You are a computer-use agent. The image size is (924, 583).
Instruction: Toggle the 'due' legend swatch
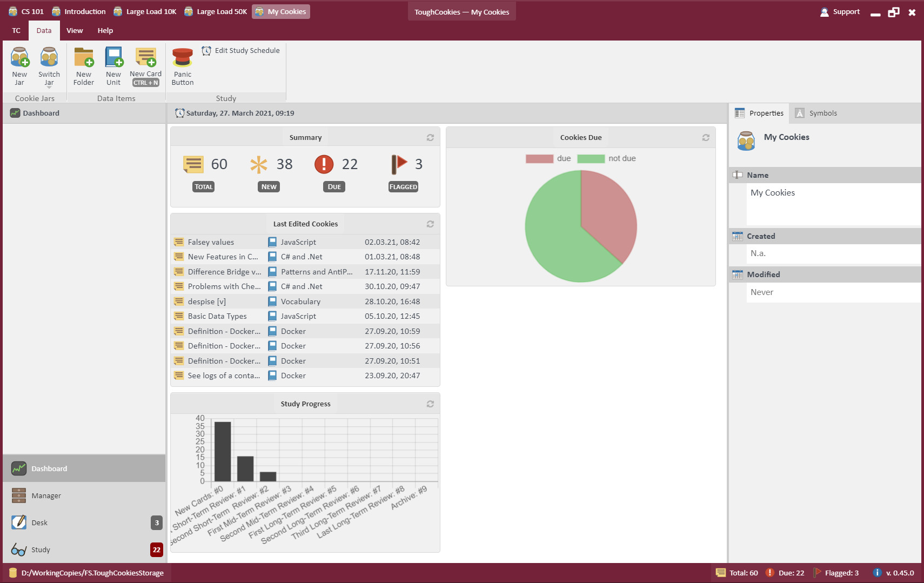click(x=539, y=158)
